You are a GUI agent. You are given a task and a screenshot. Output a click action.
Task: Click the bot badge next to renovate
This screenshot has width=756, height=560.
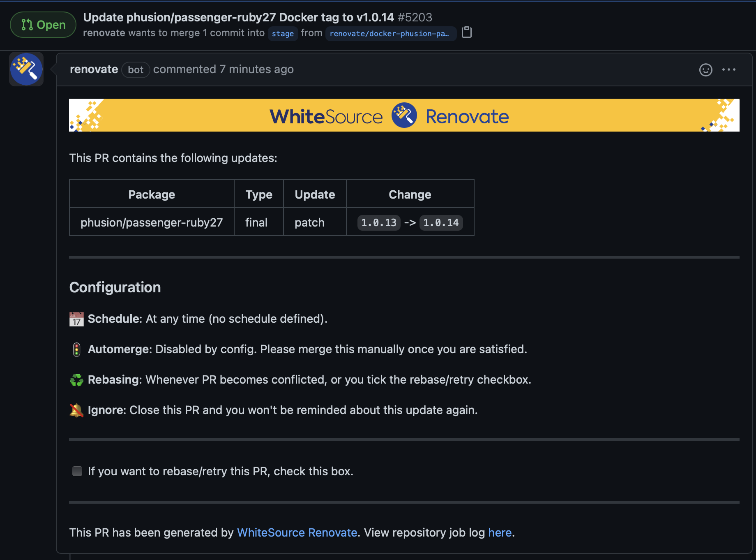coord(136,69)
